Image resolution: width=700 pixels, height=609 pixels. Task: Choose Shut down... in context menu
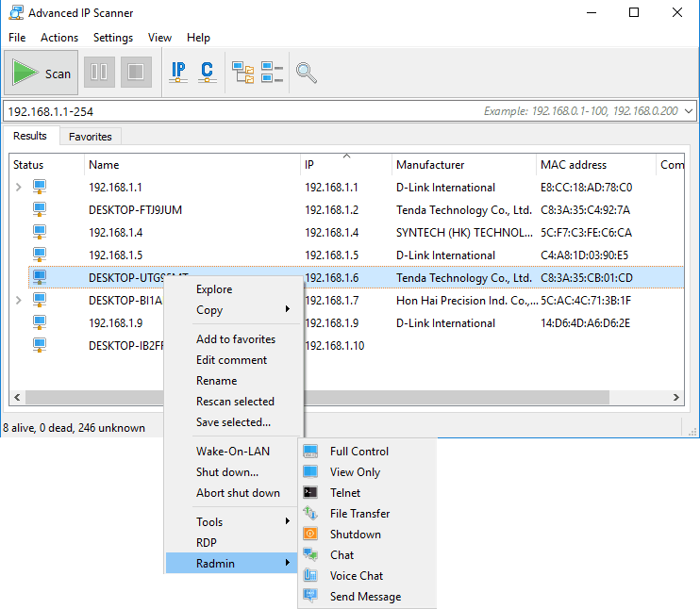tap(232, 472)
